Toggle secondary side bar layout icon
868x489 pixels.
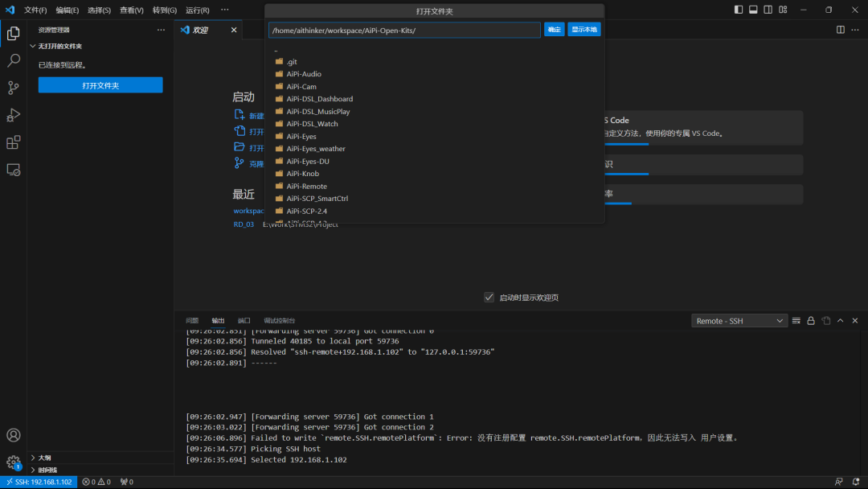pyautogui.click(x=768, y=10)
